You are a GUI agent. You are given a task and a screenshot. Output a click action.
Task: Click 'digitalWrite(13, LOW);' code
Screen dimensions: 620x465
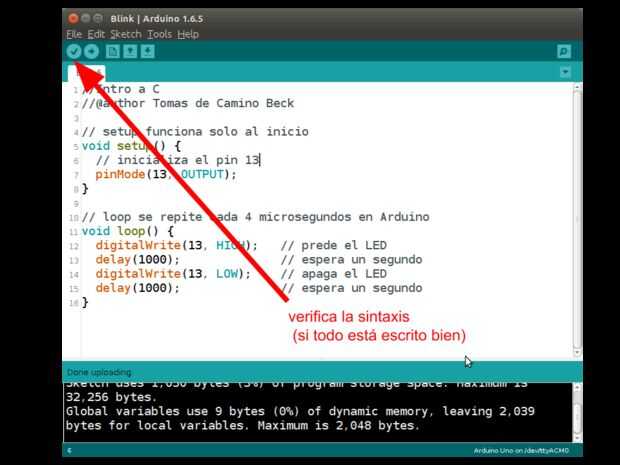click(173, 274)
